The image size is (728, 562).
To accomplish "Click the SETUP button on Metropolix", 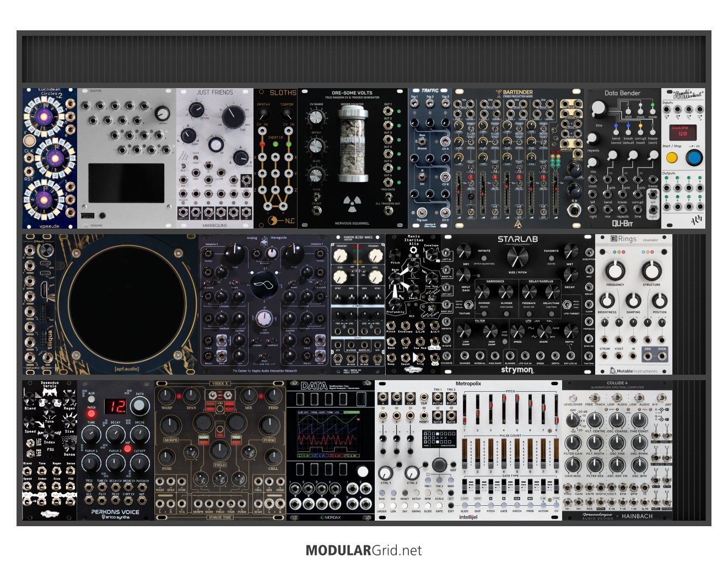I will (x=416, y=492).
